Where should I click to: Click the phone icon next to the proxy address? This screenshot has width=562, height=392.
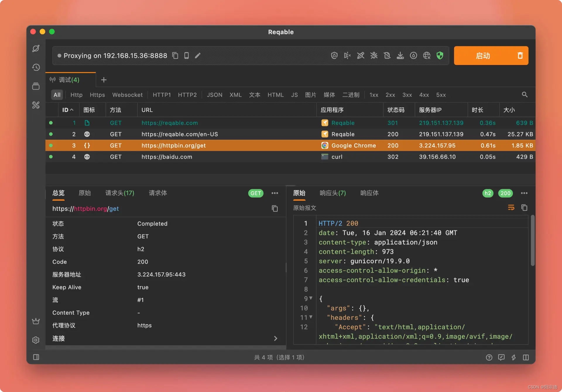coord(186,56)
